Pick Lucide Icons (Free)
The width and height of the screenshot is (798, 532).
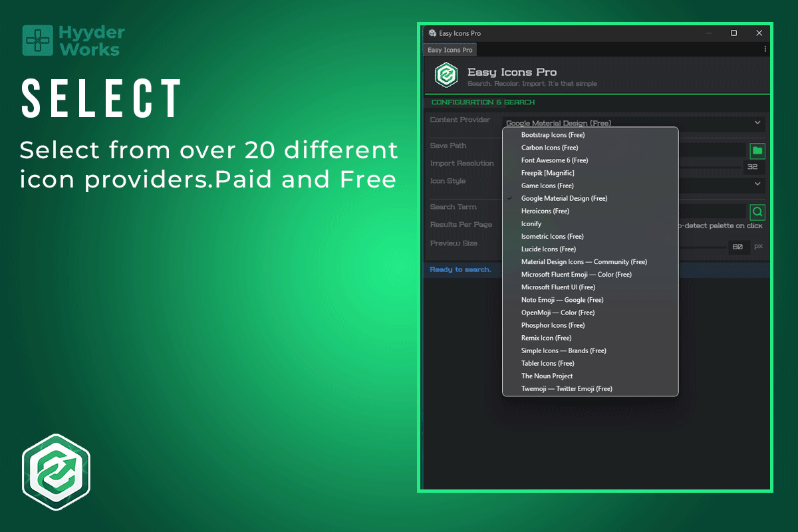(591, 249)
